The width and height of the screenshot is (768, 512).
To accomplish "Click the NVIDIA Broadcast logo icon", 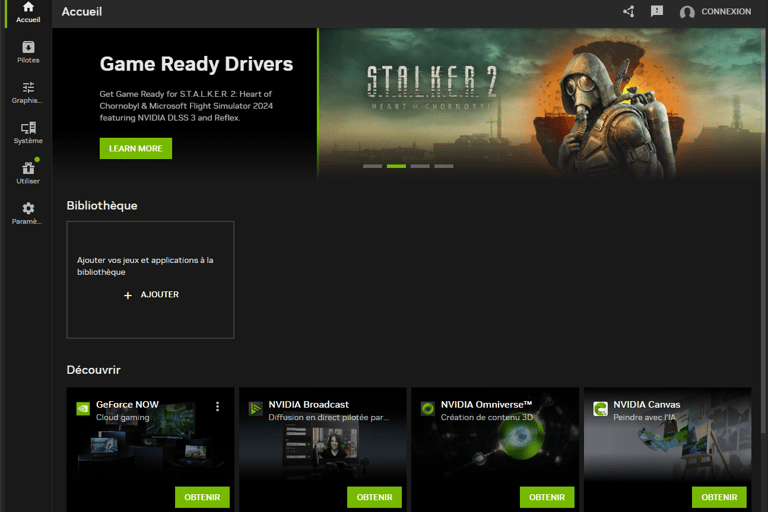I will [256, 408].
